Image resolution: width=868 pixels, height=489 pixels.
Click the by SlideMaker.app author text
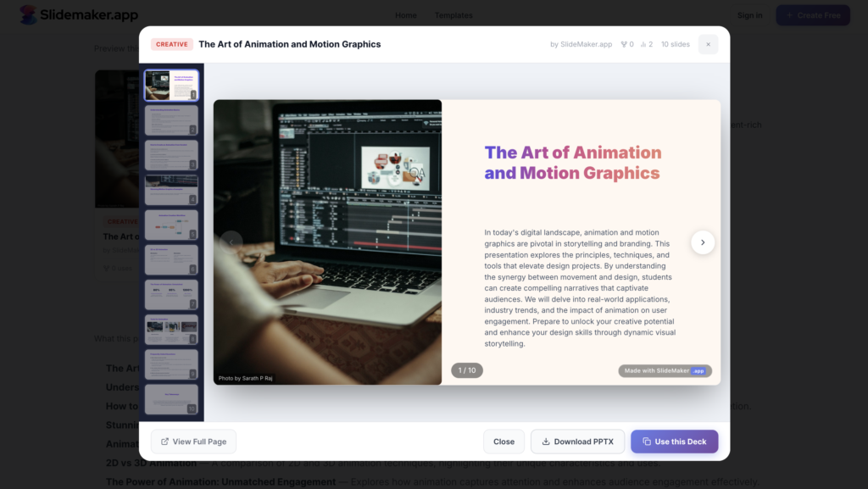(x=581, y=44)
